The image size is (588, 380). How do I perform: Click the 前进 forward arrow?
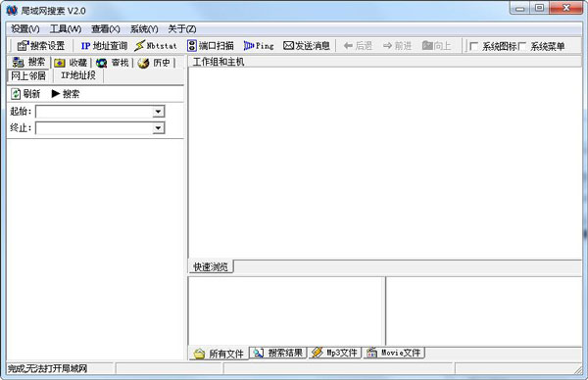point(397,46)
